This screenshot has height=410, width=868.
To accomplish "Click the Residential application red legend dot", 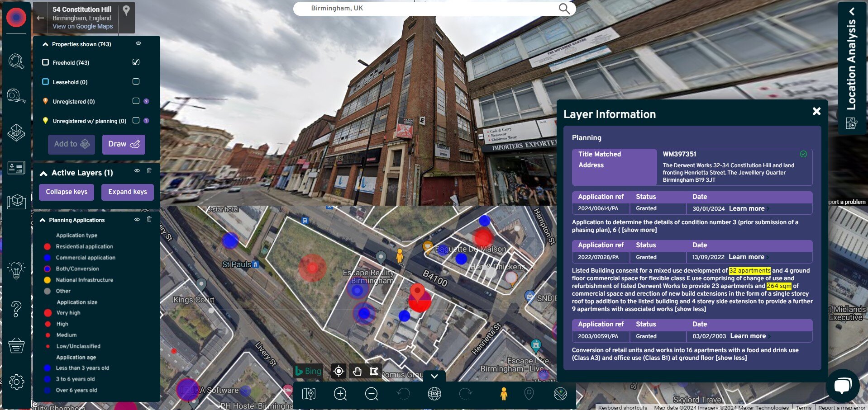I will point(47,246).
